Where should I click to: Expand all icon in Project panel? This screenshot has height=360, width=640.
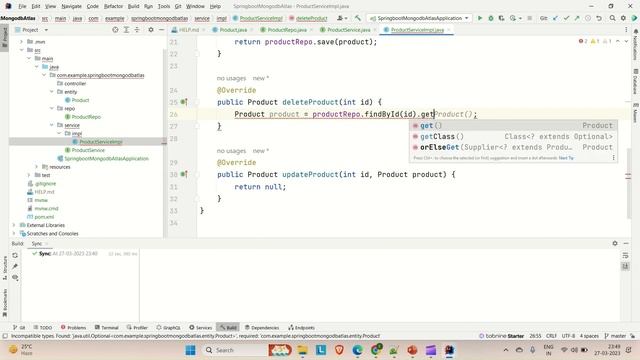126,30
